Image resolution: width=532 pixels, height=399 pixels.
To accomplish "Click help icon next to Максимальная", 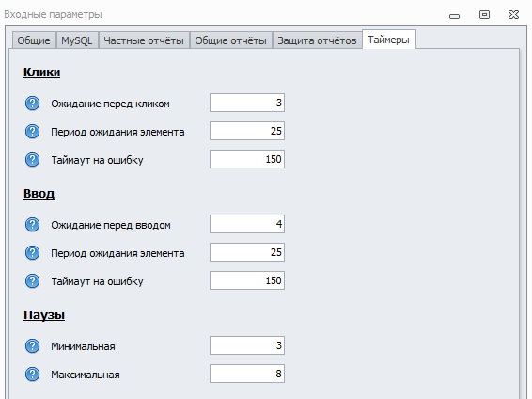I will (32, 374).
